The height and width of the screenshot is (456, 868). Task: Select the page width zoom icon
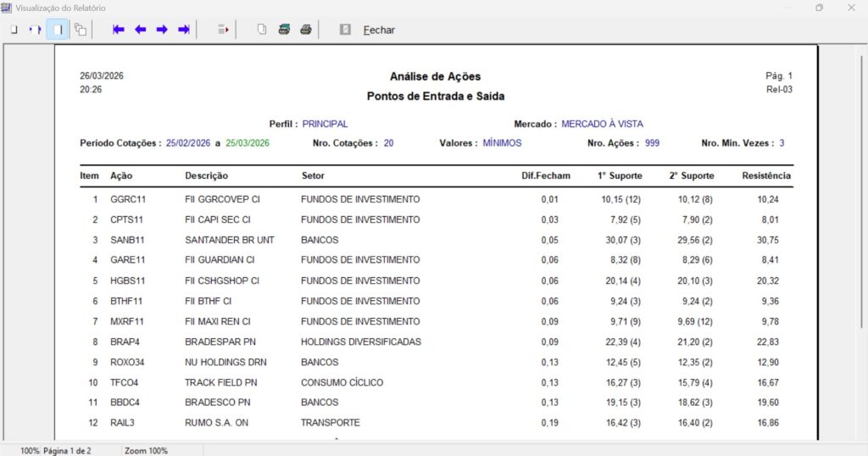coord(35,30)
